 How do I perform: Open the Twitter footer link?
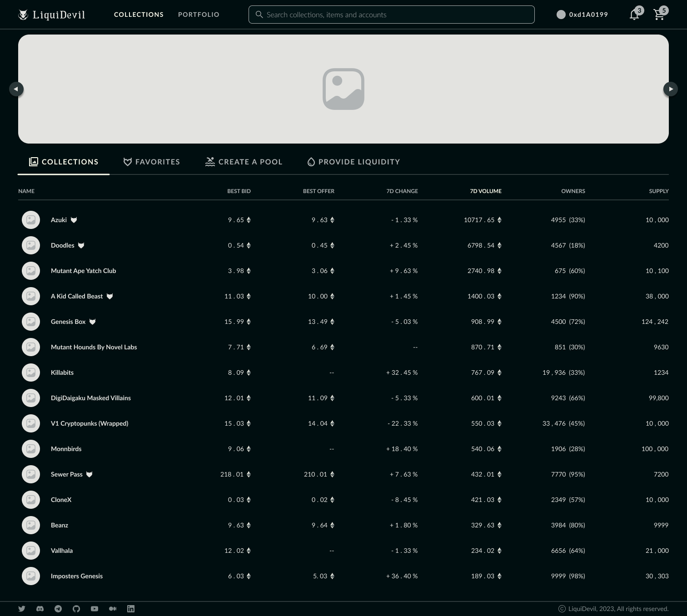tap(22, 609)
